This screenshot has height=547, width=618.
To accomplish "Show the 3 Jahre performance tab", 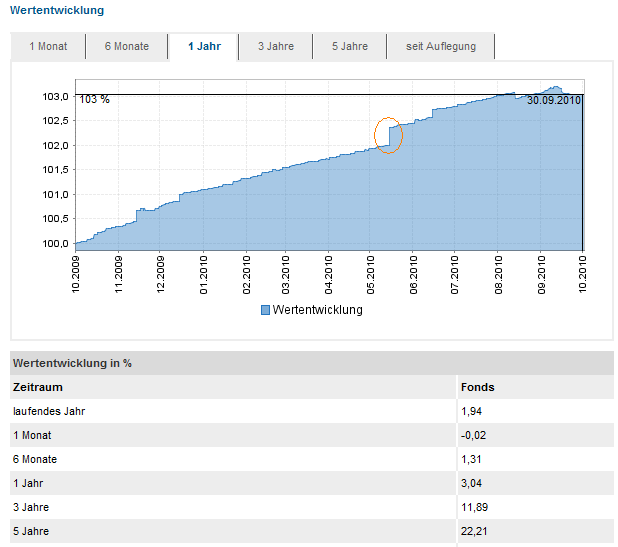I will click(275, 47).
